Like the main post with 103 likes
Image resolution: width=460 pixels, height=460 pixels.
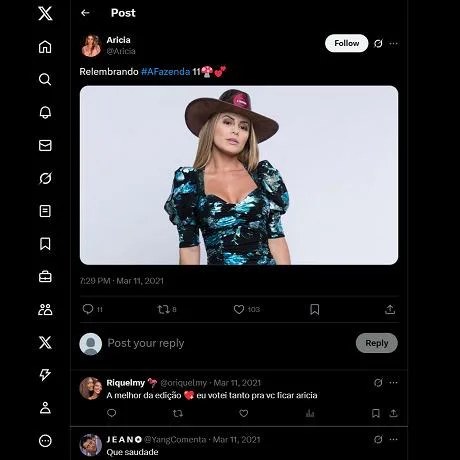(x=239, y=309)
